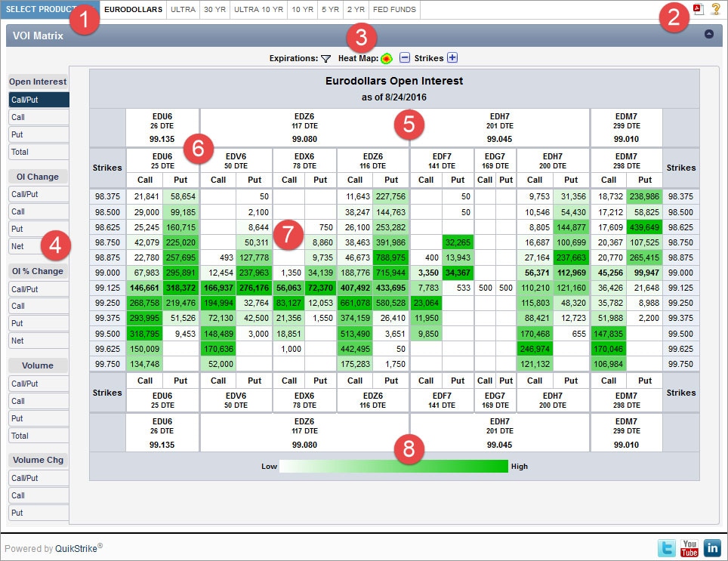Click the yellow question mark help icon
The width and height of the screenshot is (728, 561).
(715, 9)
